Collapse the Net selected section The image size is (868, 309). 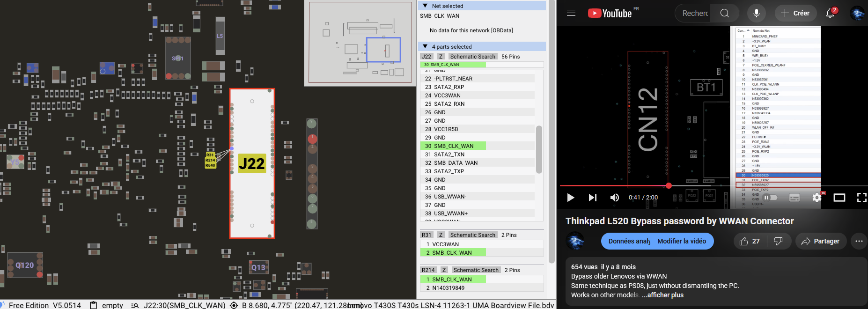[x=425, y=6]
